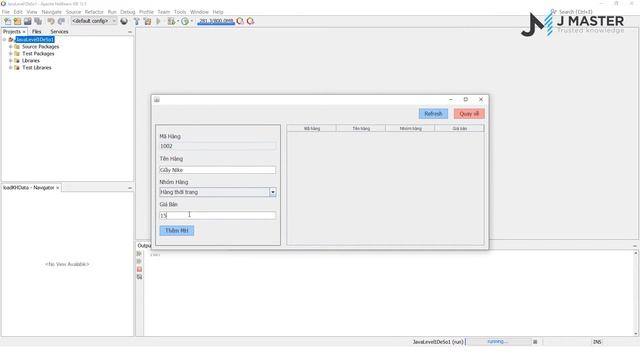Viewport: 640px width, 360px height.
Task: Click the Debug Project toolbar icon
Action: pyautogui.click(x=171, y=21)
